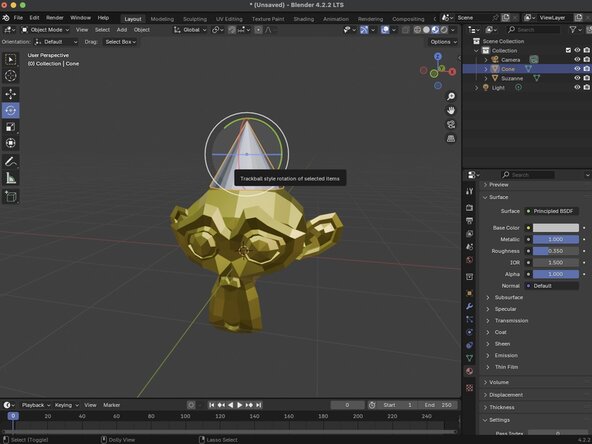Open the Orientation Default dropdown
592x444 pixels.
[x=56, y=42]
